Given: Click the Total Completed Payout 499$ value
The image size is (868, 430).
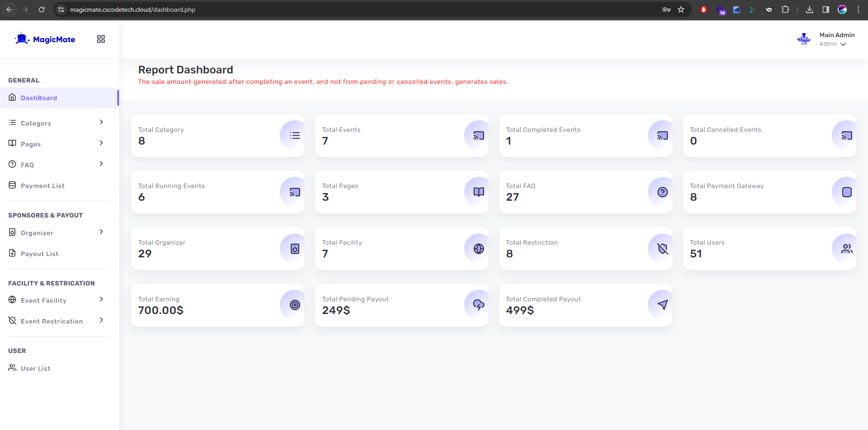Looking at the screenshot, I should coord(520,310).
